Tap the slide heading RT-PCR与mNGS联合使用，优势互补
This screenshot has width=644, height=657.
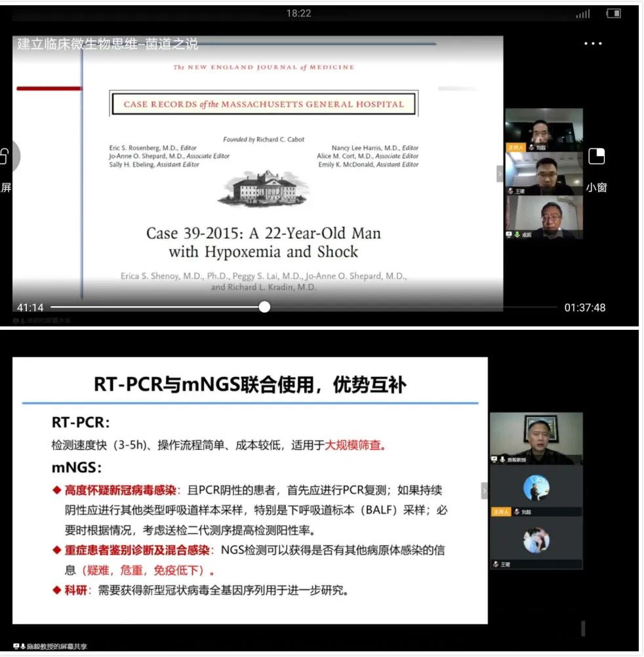[x=250, y=384]
